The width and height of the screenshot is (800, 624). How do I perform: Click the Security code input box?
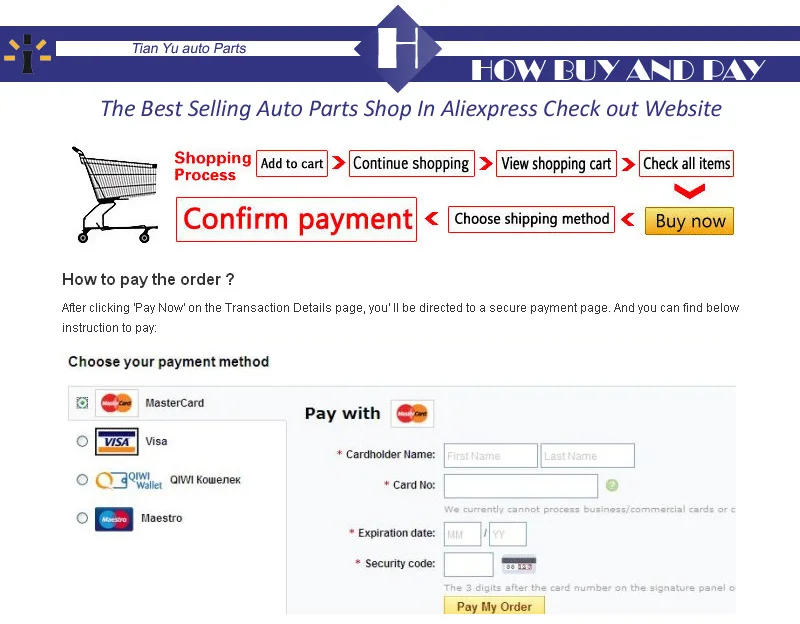tap(468, 564)
